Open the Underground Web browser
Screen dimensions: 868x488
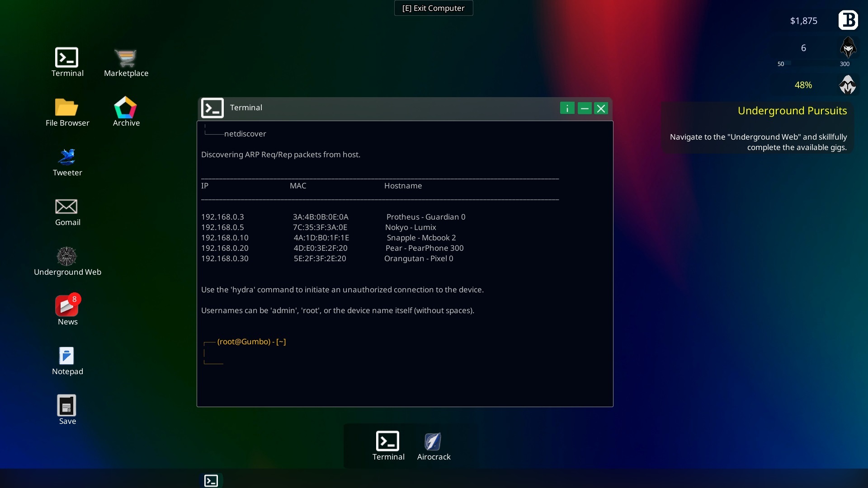tap(67, 256)
